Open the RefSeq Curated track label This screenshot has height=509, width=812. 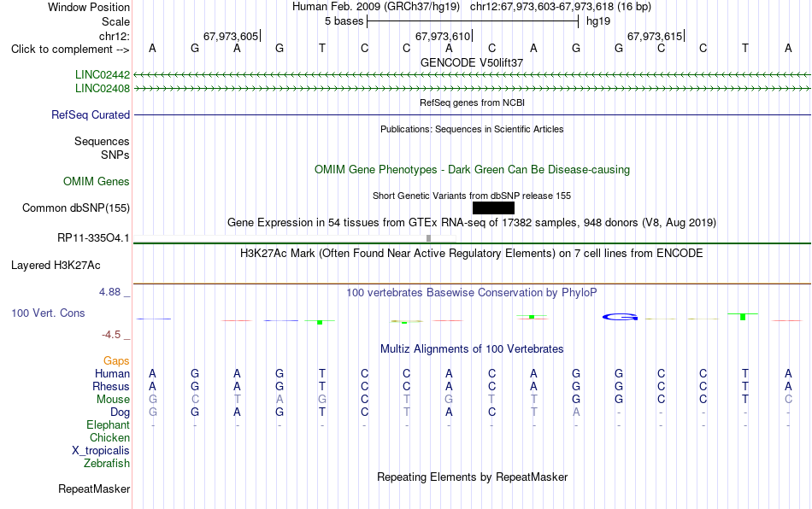(x=91, y=114)
